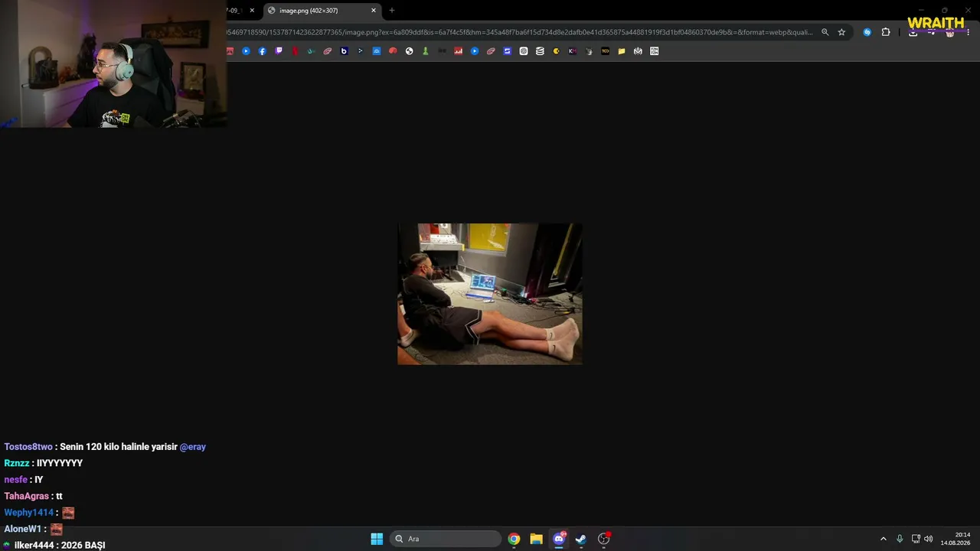
Task: Click chat username AloneW1
Action: (x=23, y=529)
